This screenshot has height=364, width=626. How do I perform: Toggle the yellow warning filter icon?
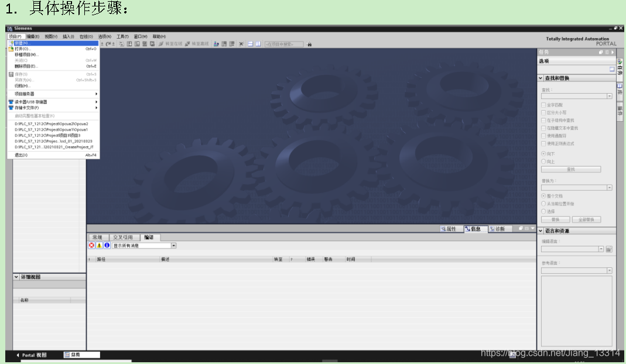[x=99, y=245]
